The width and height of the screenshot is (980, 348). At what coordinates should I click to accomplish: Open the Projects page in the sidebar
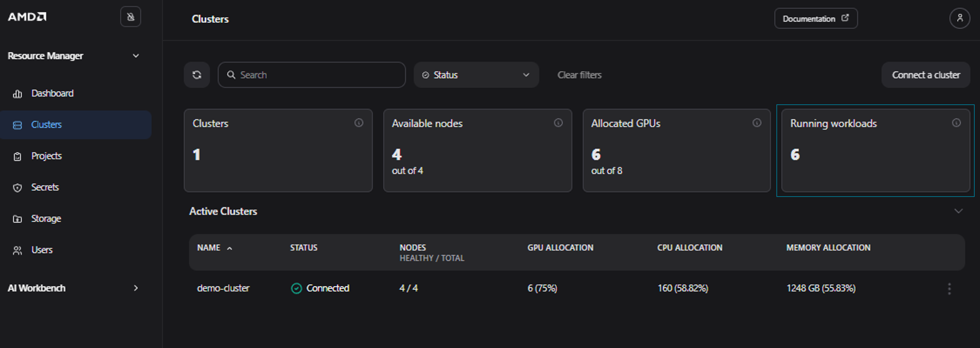[x=46, y=156]
